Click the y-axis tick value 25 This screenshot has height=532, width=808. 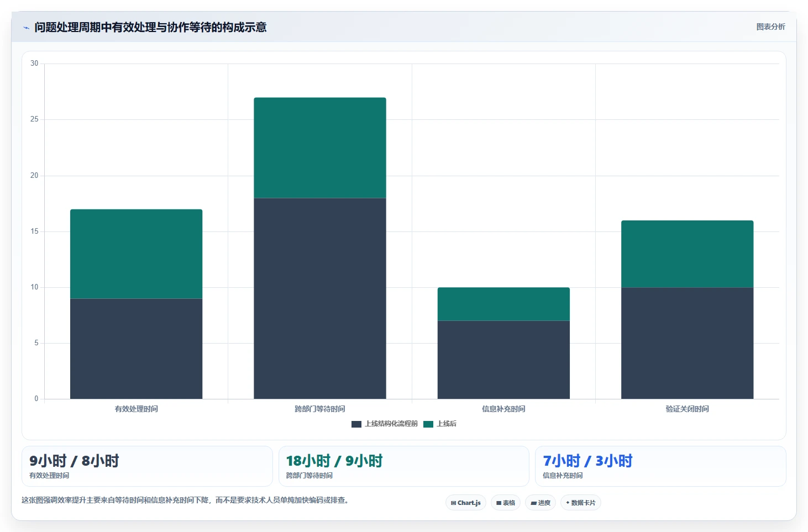(34, 119)
